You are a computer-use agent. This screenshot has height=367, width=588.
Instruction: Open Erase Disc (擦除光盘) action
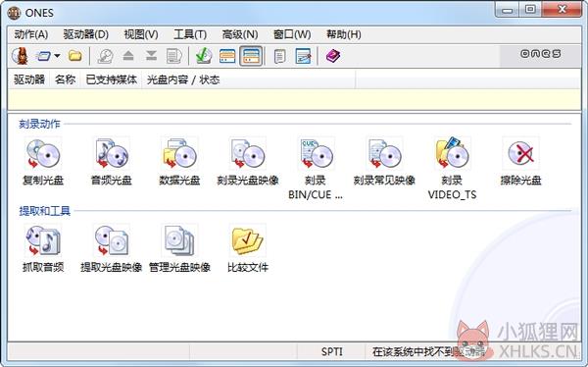pos(521,162)
